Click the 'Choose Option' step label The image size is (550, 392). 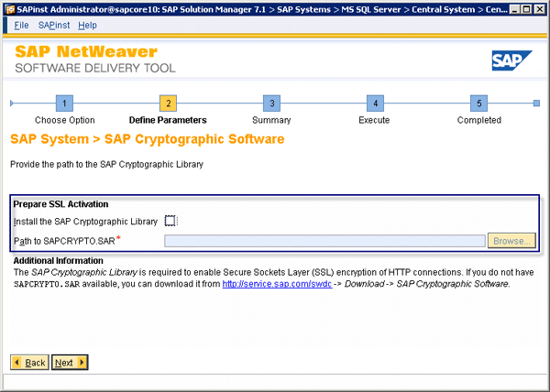65,120
